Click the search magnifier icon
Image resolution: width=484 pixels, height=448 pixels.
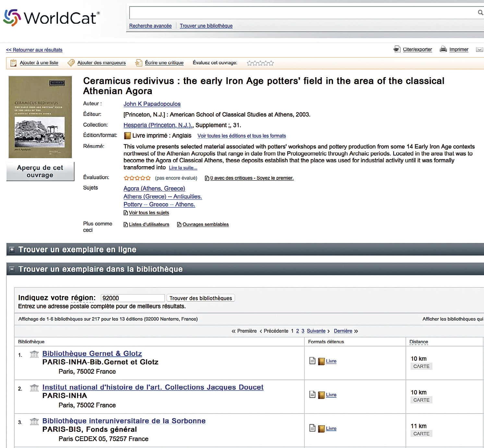point(480,13)
